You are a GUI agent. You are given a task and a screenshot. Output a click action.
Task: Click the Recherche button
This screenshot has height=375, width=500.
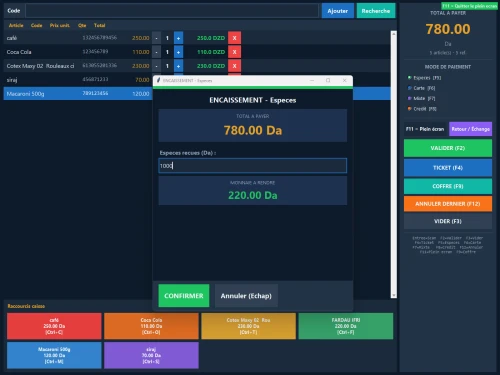pos(376,11)
